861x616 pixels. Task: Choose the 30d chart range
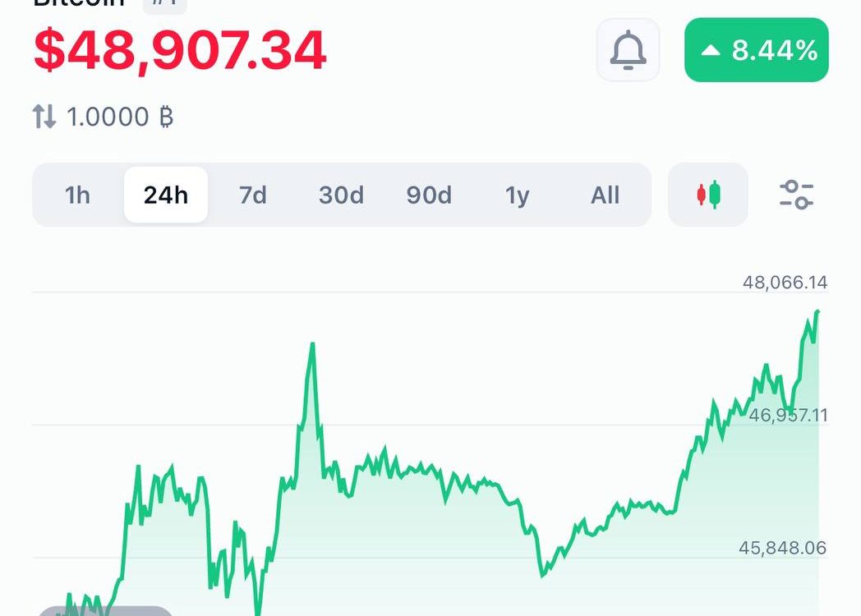point(341,195)
